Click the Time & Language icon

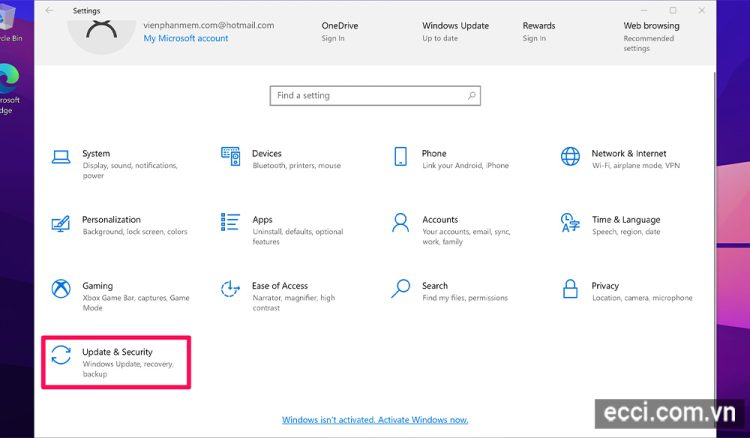point(570,223)
